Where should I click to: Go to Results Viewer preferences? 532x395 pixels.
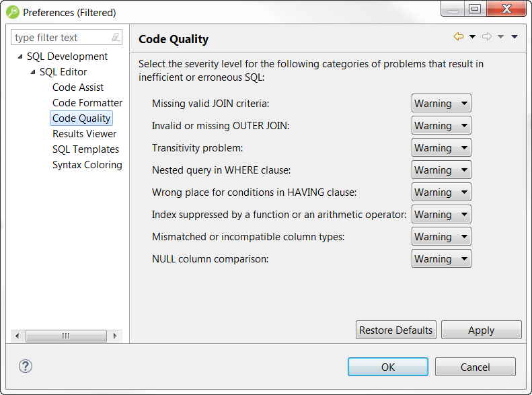pyautogui.click(x=84, y=134)
